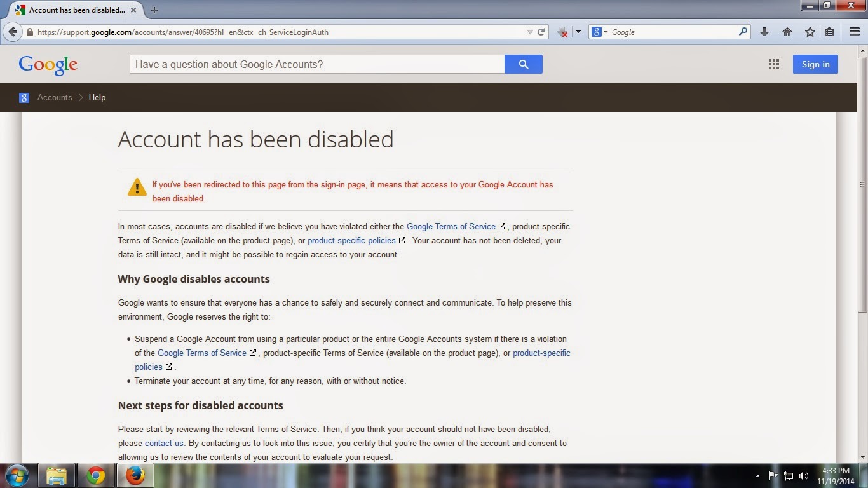
Task: Open the Firefox hamburger menu
Action: click(x=855, y=32)
